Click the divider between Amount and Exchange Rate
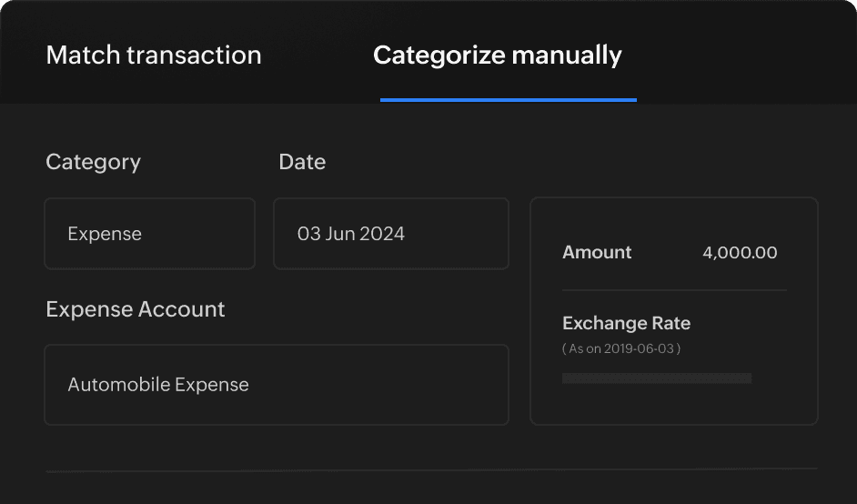857x504 pixels. (x=674, y=290)
